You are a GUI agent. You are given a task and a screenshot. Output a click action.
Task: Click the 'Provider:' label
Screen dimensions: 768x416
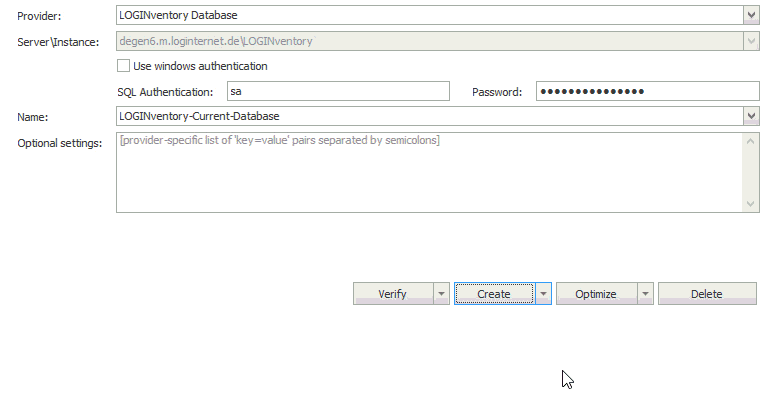click(x=39, y=16)
